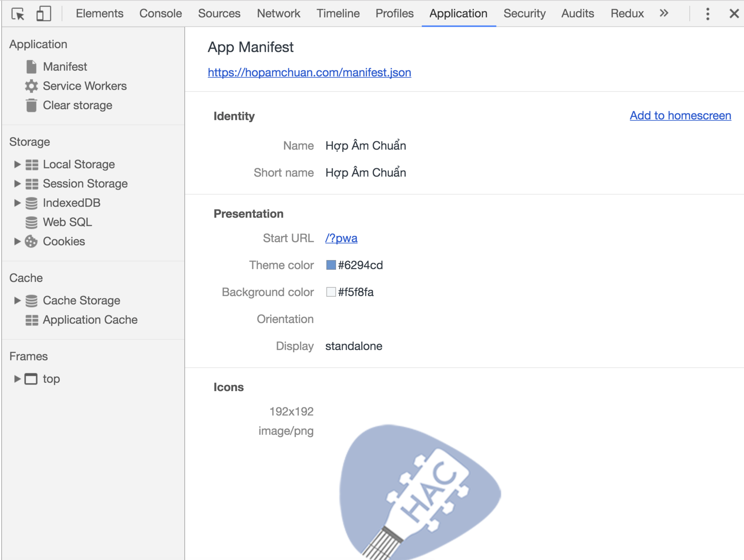This screenshot has height=560, width=744.
Task: Switch to the Elements tab
Action: click(100, 13)
